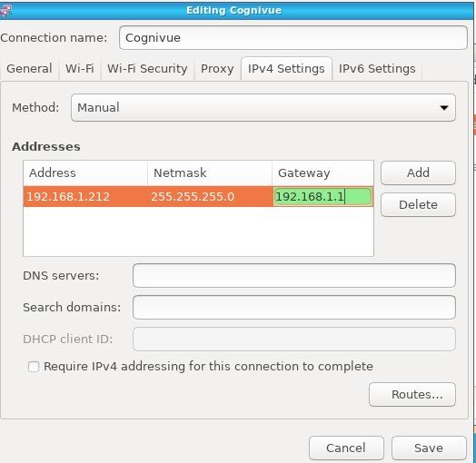The image size is (476, 463).
Task: Click the DNS servers input field
Action: click(x=293, y=275)
